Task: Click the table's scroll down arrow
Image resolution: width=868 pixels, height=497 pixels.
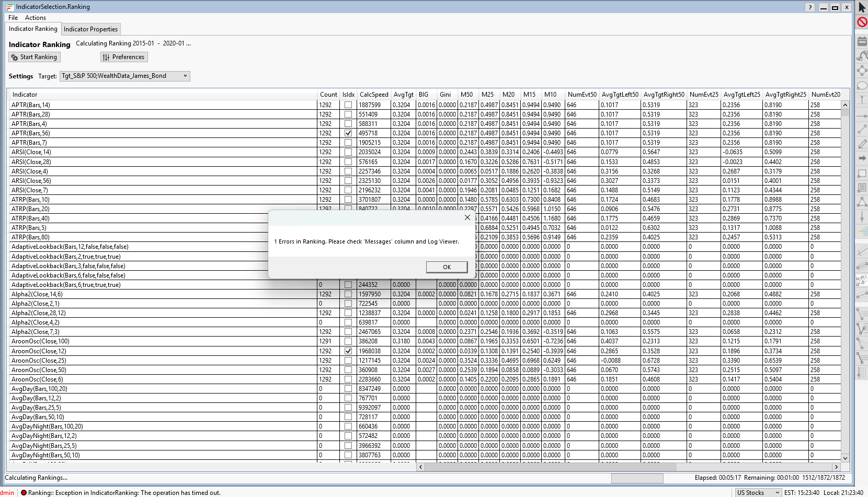Action: tap(845, 458)
